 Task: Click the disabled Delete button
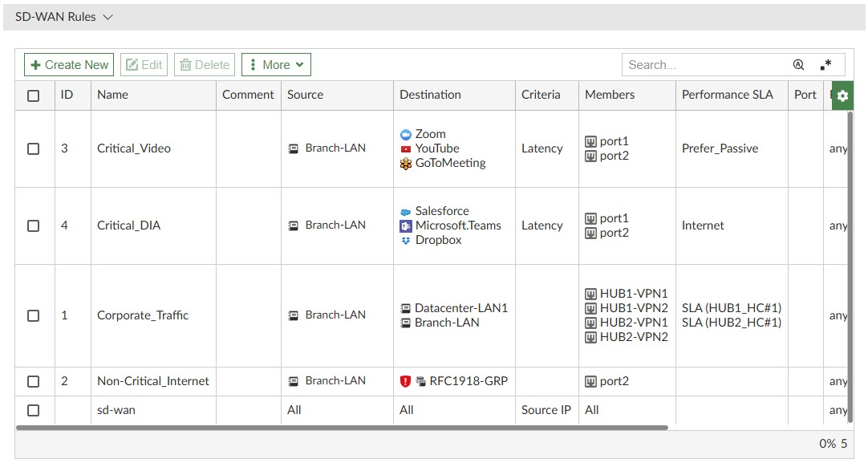pos(204,64)
